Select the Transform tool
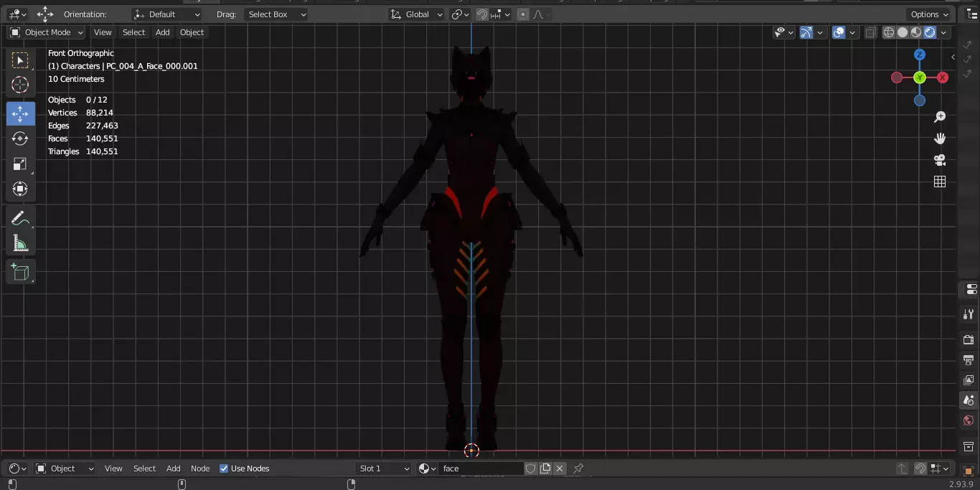 [x=20, y=189]
